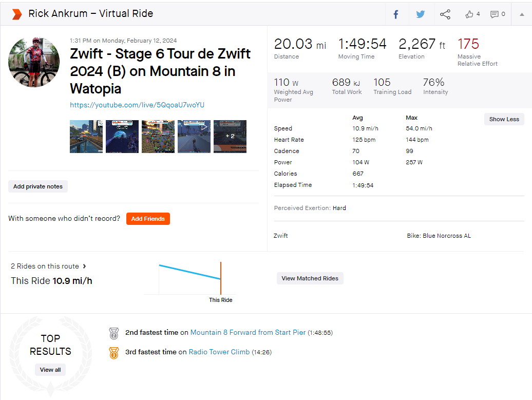The height and width of the screenshot is (400, 532).
Task: Click the Perceived Exertion: Hard text
Action: (x=310, y=208)
